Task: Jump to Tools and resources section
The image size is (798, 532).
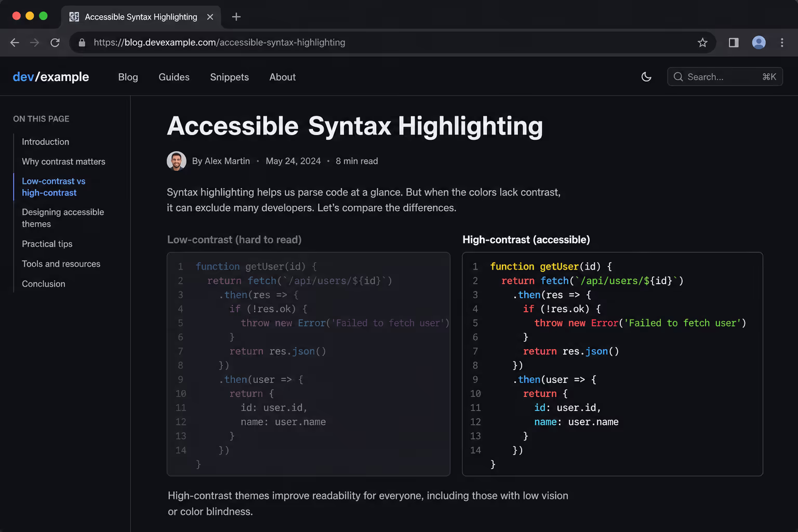Action: point(61,264)
